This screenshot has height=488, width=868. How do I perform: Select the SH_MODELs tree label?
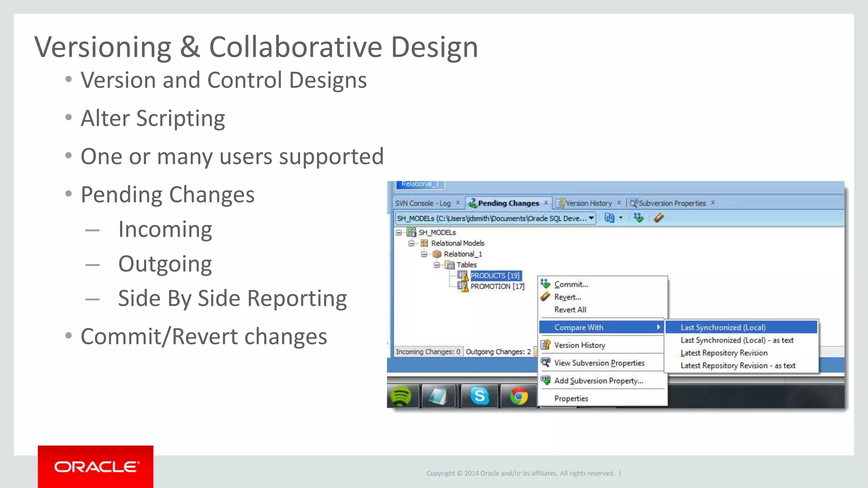[437, 233]
